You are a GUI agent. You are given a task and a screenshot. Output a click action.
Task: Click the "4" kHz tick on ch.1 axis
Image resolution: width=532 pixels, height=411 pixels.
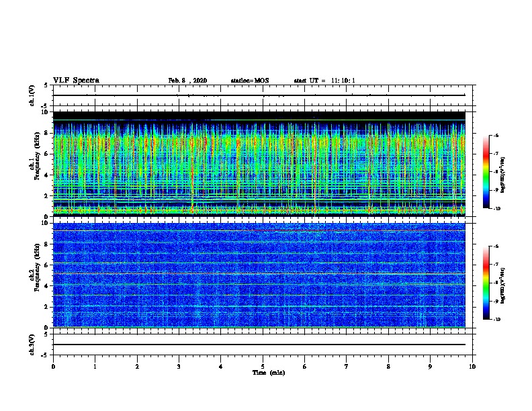coord(47,175)
